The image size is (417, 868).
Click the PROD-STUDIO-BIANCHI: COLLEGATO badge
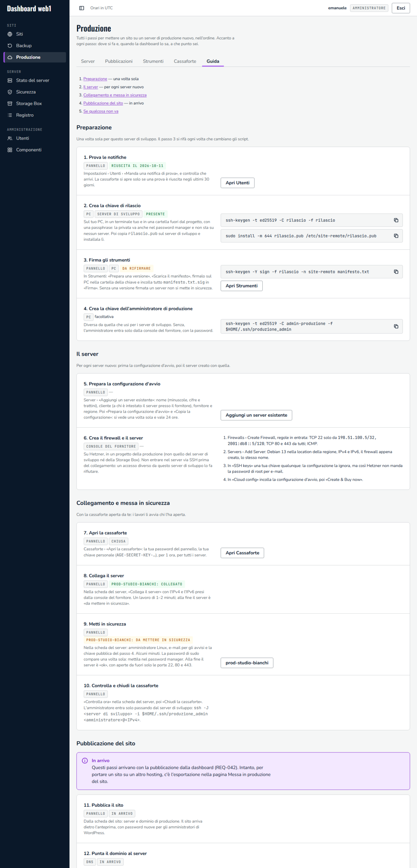147,584
